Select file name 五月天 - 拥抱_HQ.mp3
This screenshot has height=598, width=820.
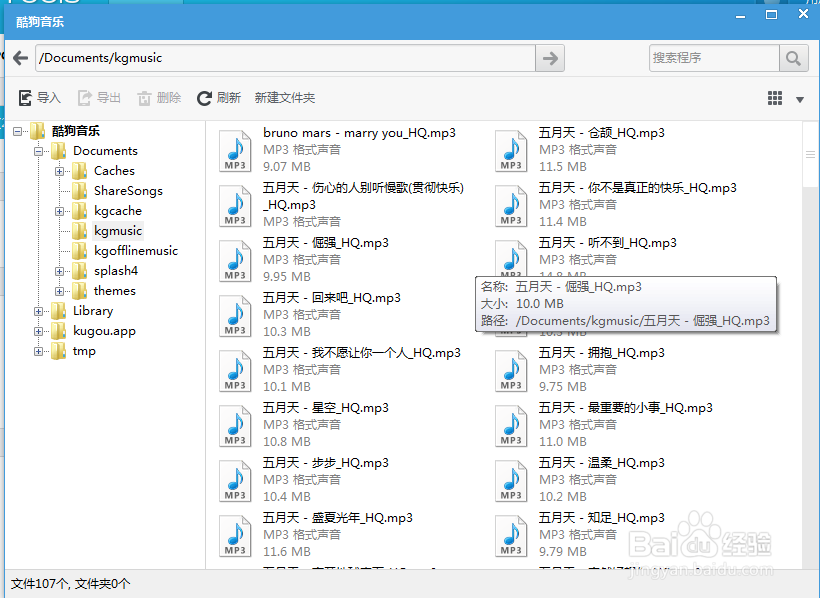click(x=602, y=353)
